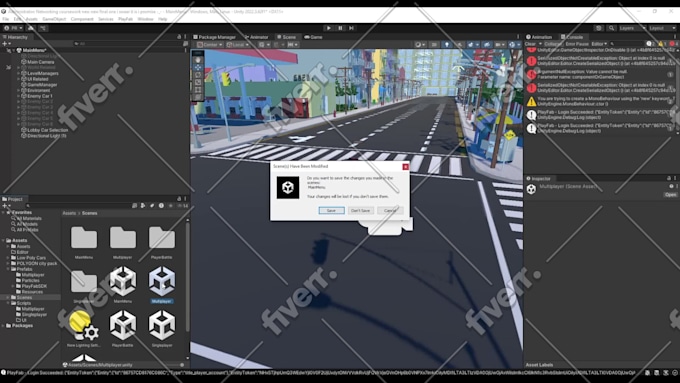Select the Transform tool in Scene overlay
Viewport: 680px width, 383px height.
[198, 96]
